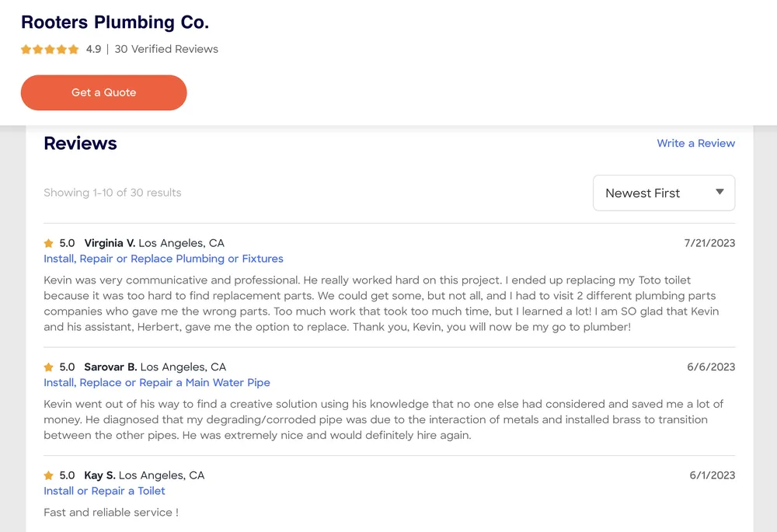Click the 30 Verified Reviews text
Image resolution: width=777 pixels, height=532 pixels.
(x=166, y=49)
